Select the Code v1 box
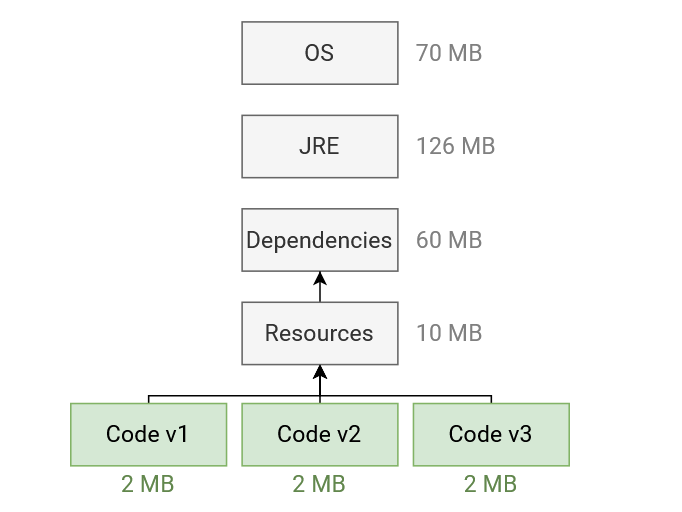This screenshot has height=512, width=682. coord(148,435)
